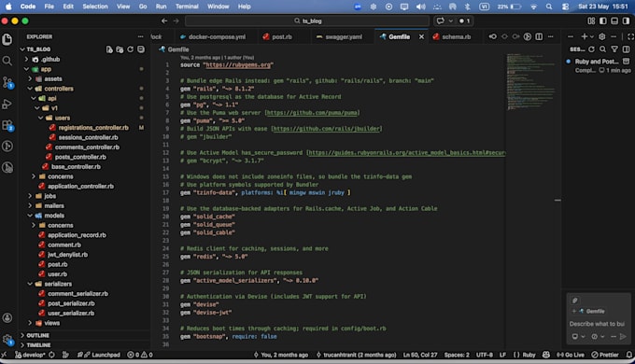Open the Explorer view in activity bar

point(7,39)
